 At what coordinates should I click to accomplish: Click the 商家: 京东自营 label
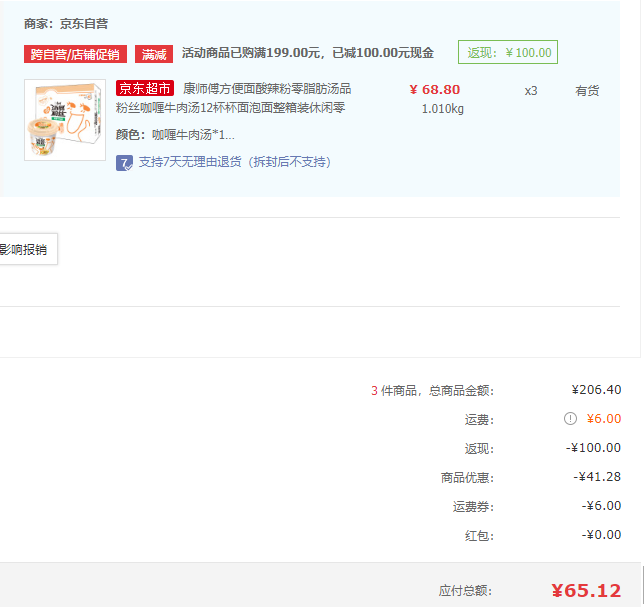tap(66, 24)
